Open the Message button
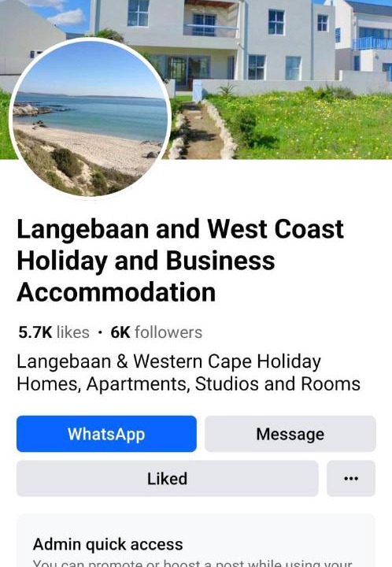Image resolution: width=392 pixels, height=567 pixels. click(x=290, y=434)
